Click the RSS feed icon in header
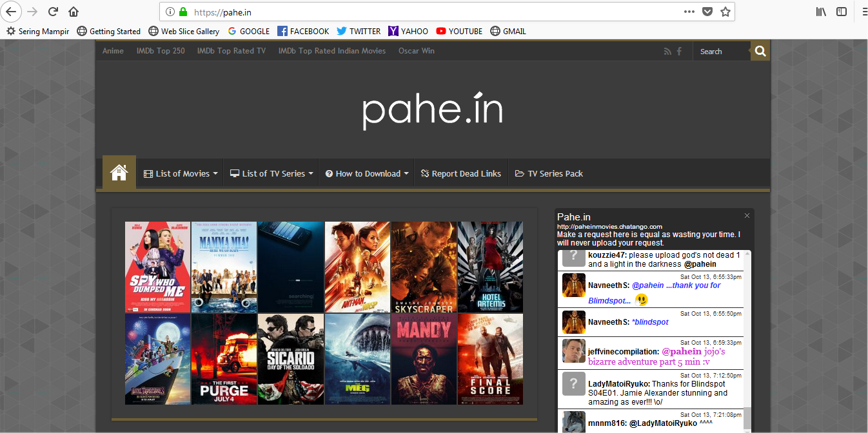The image size is (868, 433). tap(667, 50)
